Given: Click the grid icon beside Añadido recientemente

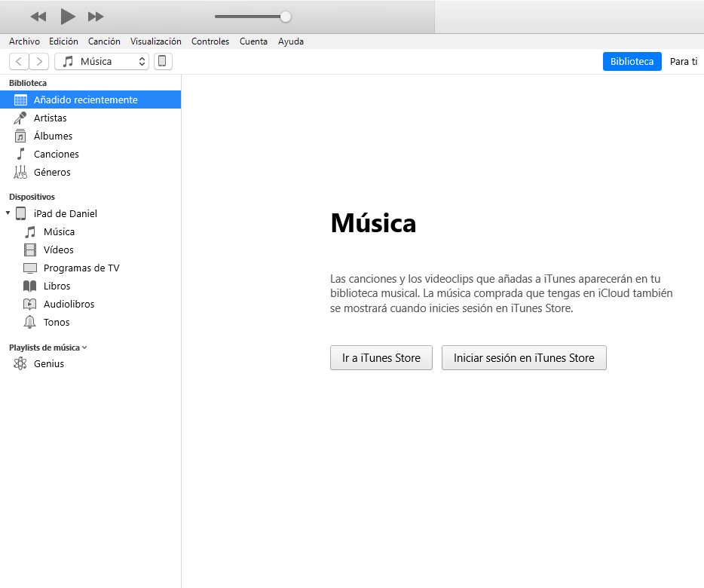Looking at the screenshot, I should (20, 100).
